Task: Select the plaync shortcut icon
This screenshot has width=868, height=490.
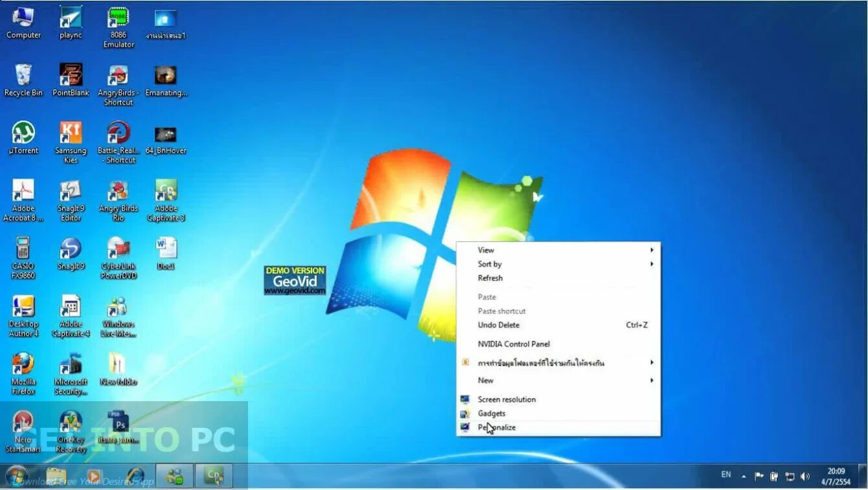Action: click(x=71, y=22)
